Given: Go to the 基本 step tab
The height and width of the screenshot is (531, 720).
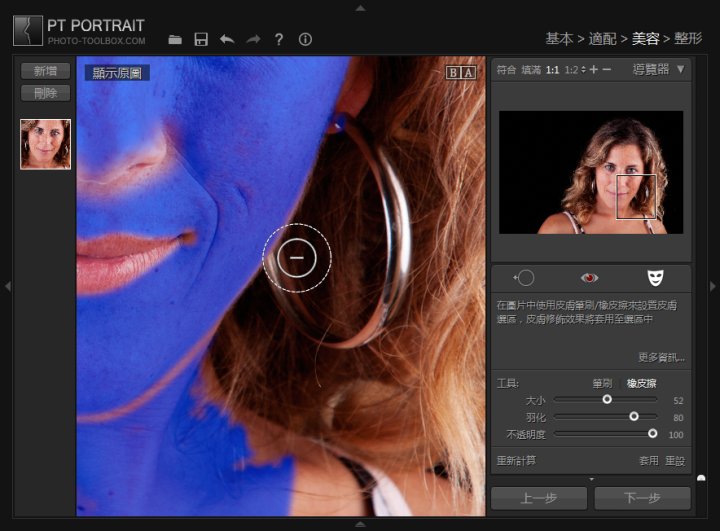Looking at the screenshot, I should click(x=558, y=39).
